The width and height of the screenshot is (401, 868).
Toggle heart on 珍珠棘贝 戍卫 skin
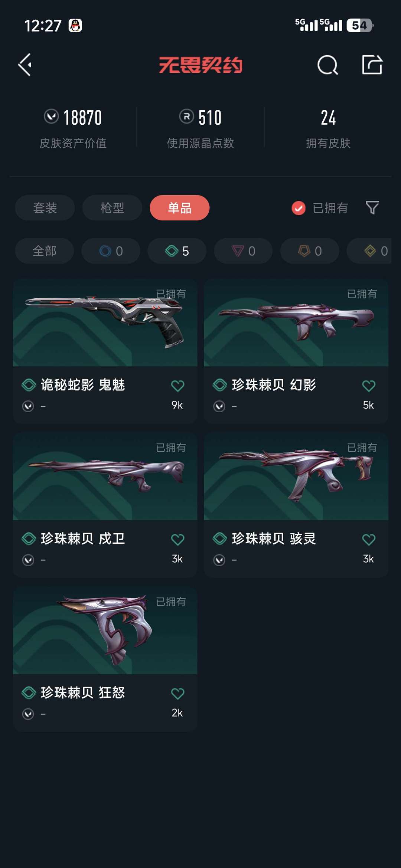[177, 540]
